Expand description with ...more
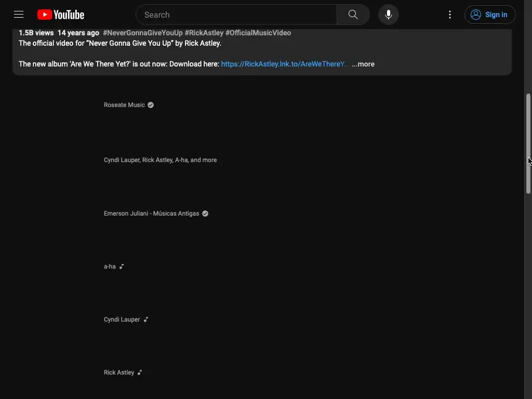The width and height of the screenshot is (532, 399). point(363,64)
